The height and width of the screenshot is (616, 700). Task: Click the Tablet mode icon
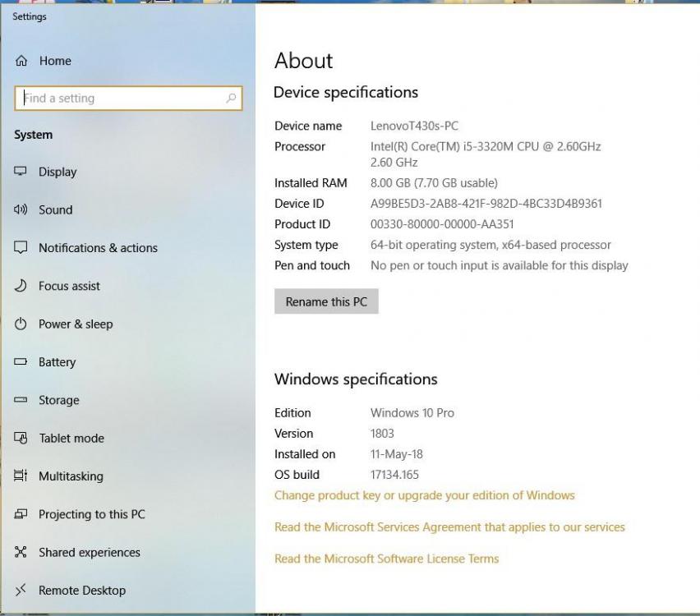(x=21, y=439)
